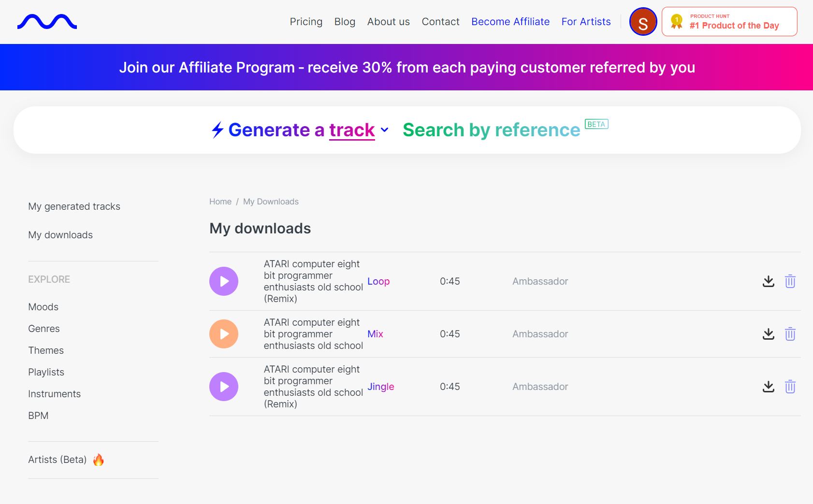Download the Jingle track
Viewport: 813px width, 504px height.
[x=768, y=387]
